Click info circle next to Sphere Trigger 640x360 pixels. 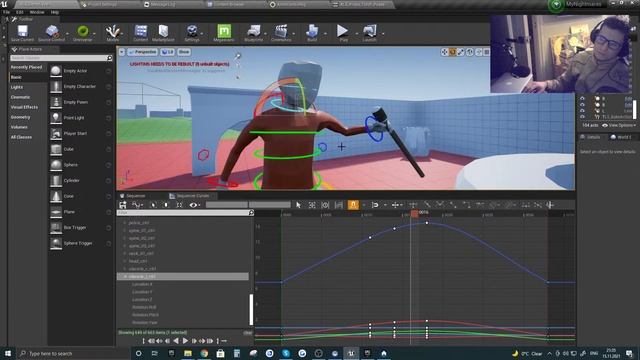[x=109, y=243]
